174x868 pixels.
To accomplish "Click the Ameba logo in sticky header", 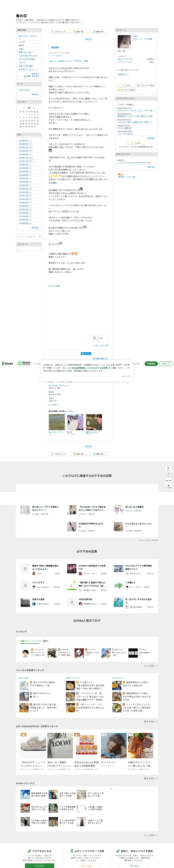I will [x=7, y=364].
